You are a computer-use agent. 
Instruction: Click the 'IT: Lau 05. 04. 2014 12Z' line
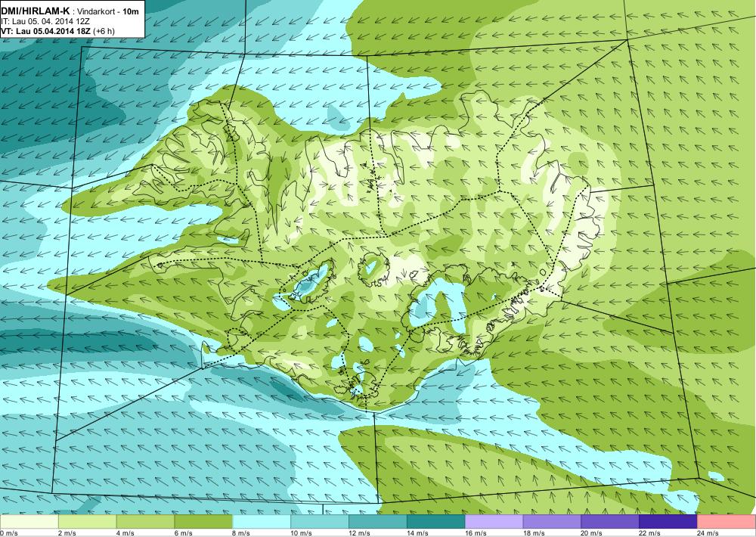click(45, 21)
